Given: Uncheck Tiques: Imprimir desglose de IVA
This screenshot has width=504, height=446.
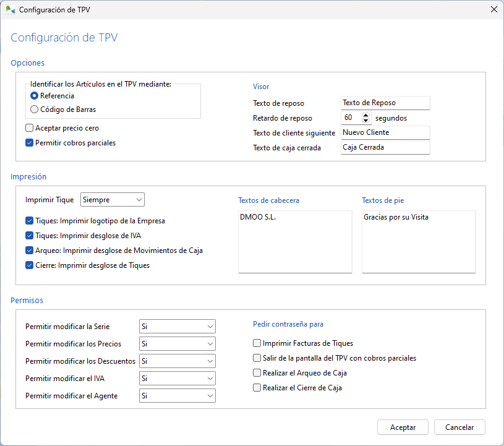Looking at the screenshot, I should [x=28, y=236].
